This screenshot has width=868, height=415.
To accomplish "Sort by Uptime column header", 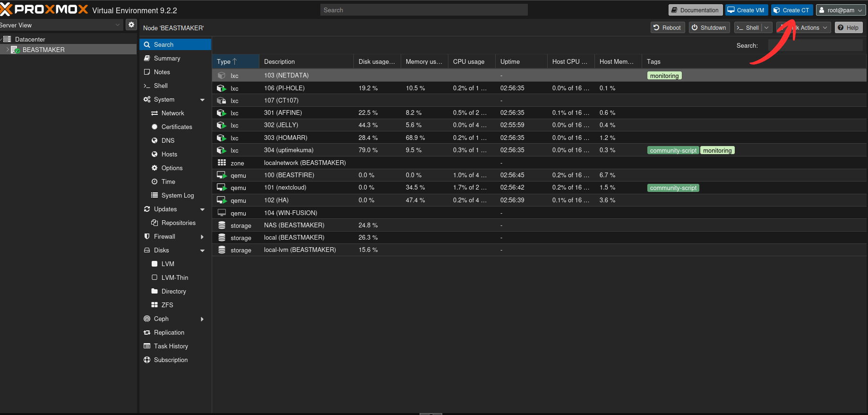I will pos(521,61).
